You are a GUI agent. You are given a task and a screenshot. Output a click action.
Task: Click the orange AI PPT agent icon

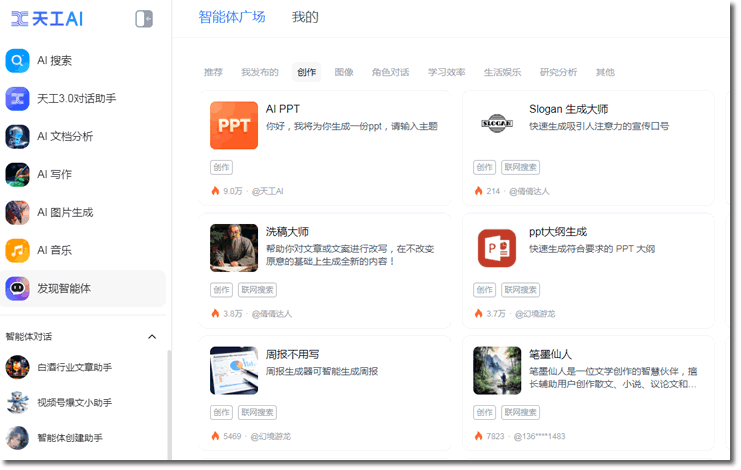234,125
